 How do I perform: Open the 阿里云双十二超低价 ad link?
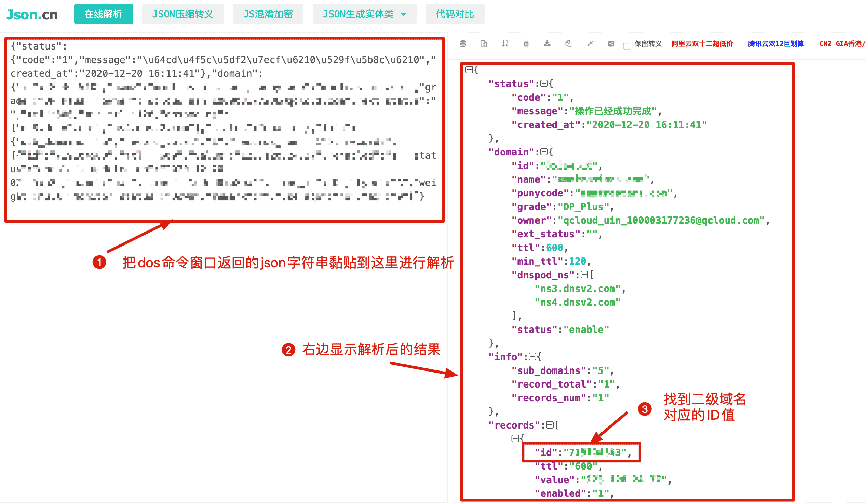click(x=702, y=44)
